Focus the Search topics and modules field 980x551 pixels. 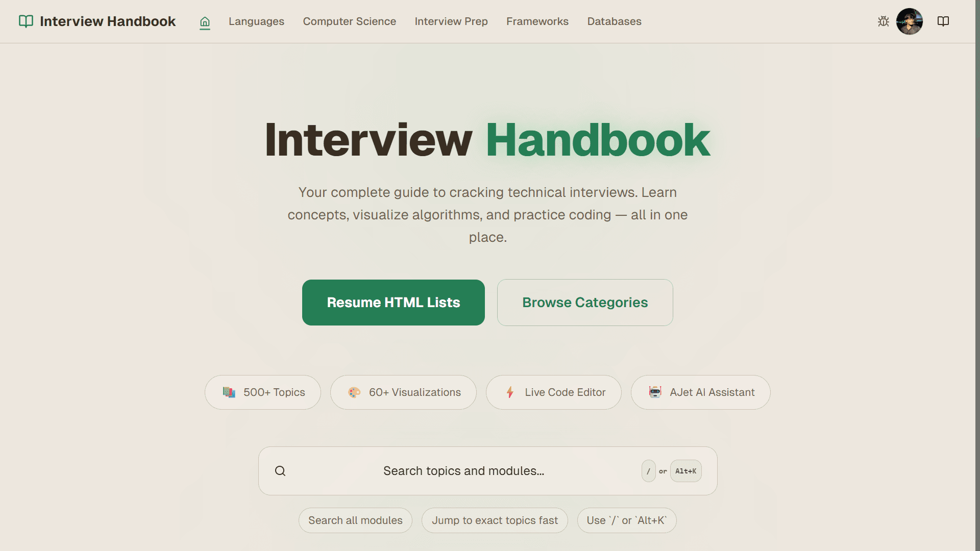[x=488, y=471]
